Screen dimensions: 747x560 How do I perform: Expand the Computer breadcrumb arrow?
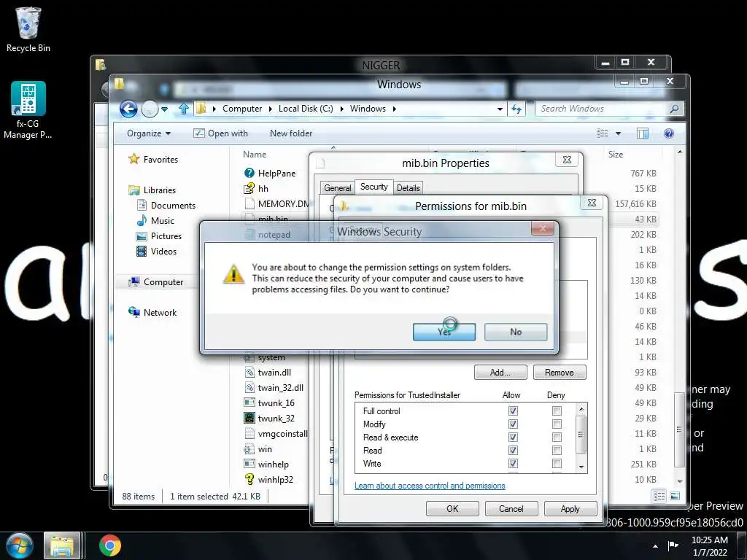(270, 109)
